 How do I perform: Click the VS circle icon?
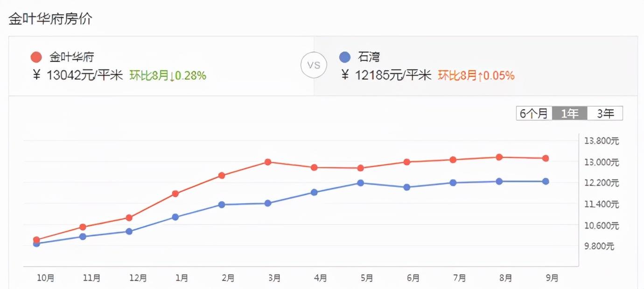[x=314, y=65]
